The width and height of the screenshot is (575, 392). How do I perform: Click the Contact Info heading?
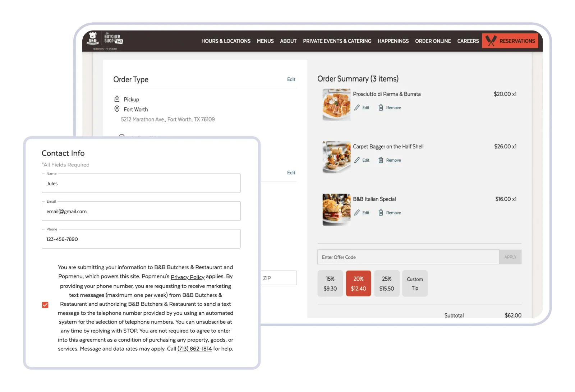[63, 153]
